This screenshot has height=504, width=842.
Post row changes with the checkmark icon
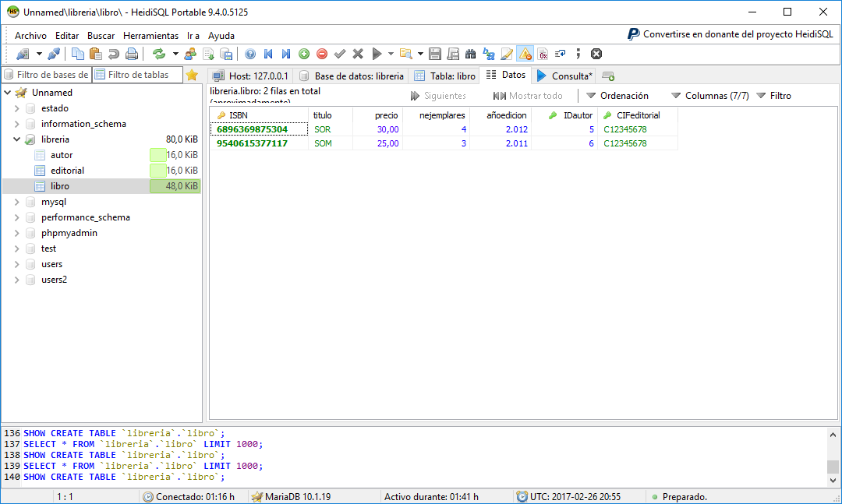click(x=339, y=53)
